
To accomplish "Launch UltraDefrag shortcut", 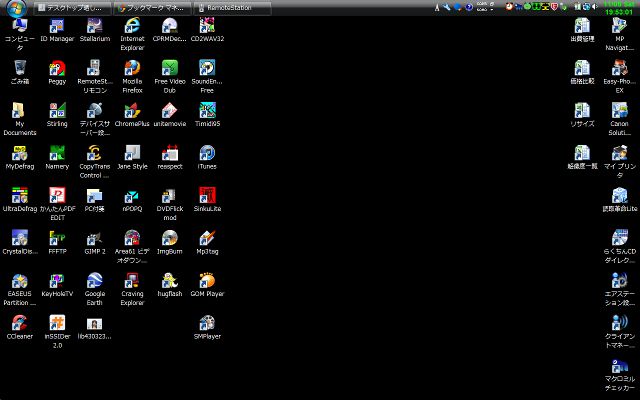I will coord(20,200).
